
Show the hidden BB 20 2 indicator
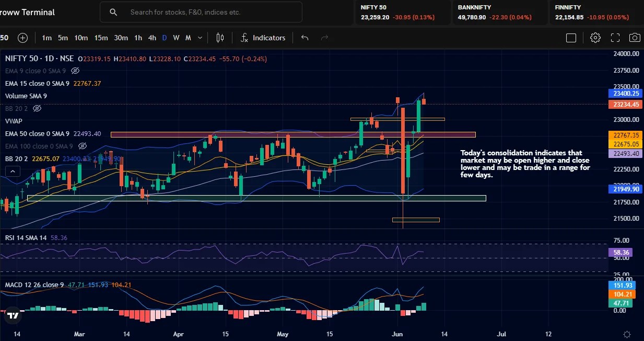coord(37,108)
